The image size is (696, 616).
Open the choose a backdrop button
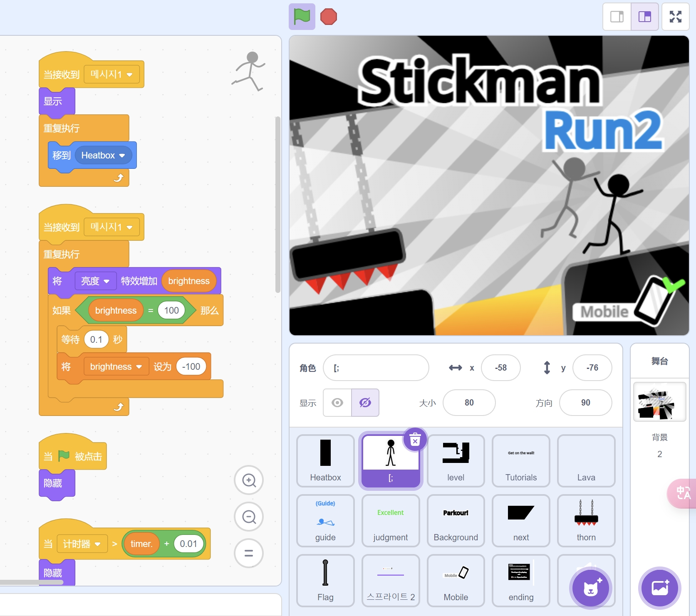659,588
